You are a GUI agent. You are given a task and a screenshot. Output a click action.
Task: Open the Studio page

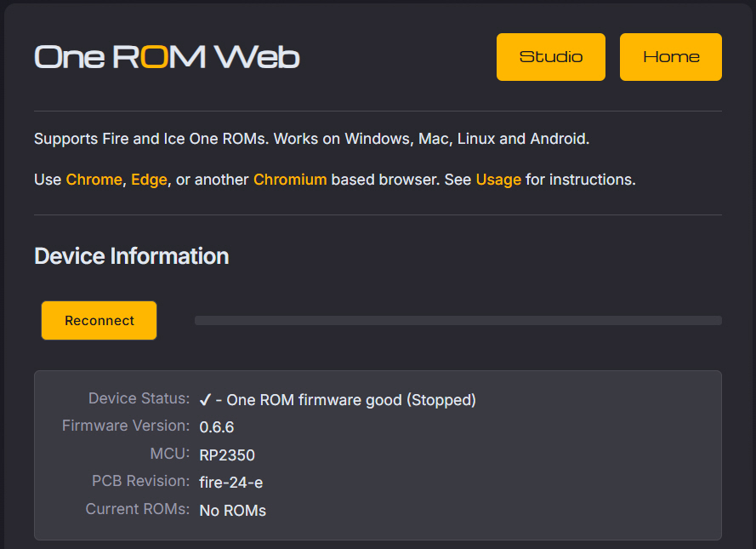click(550, 57)
